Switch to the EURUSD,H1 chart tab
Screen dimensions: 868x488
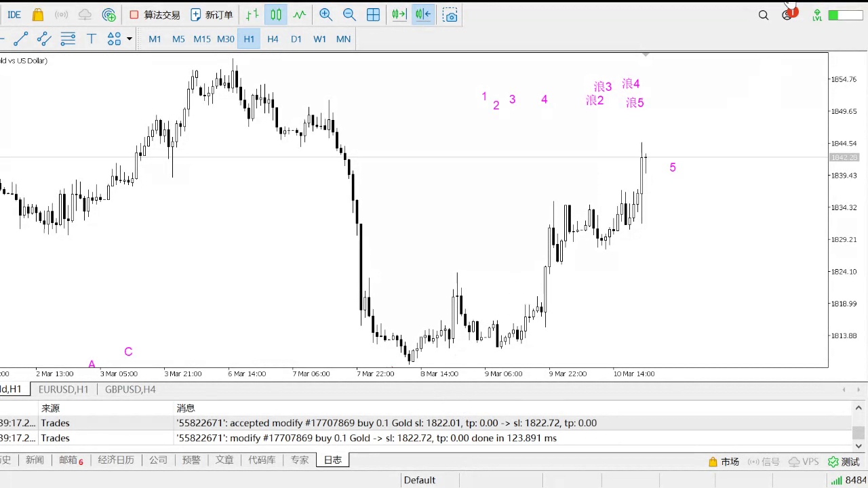[64, 389]
